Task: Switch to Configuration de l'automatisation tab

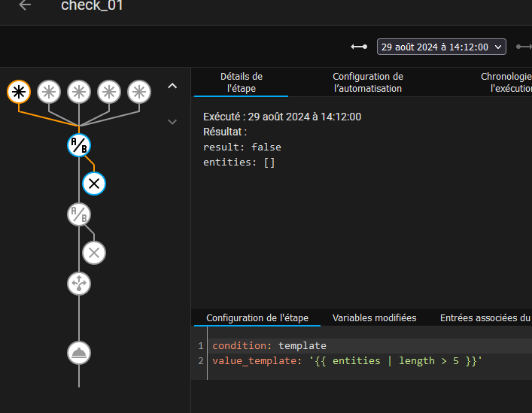Action: pyautogui.click(x=368, y=83)
